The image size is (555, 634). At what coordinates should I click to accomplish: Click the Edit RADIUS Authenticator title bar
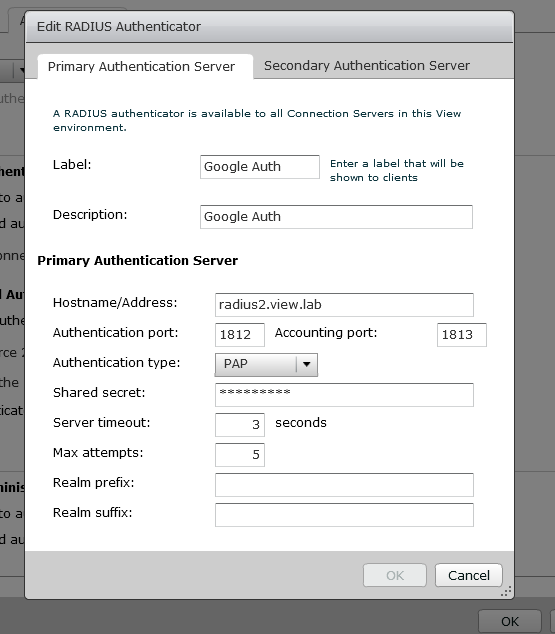tap(269, 27)
